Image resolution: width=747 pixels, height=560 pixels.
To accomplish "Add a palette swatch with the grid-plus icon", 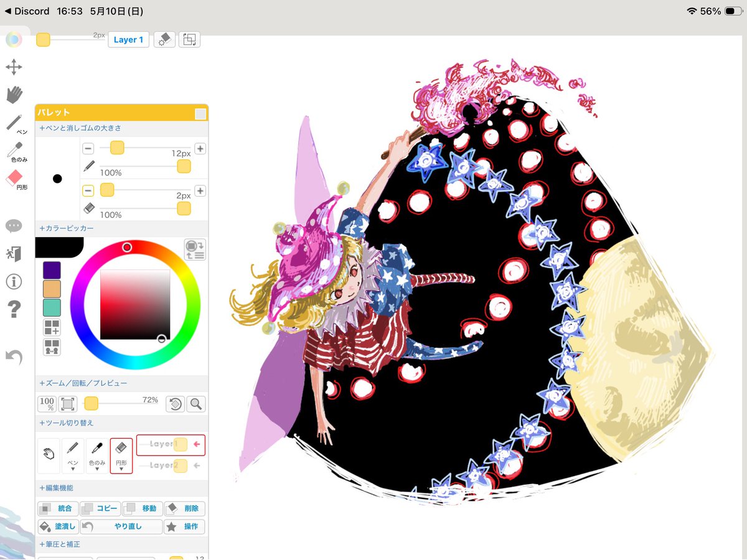I will (52, 327).
